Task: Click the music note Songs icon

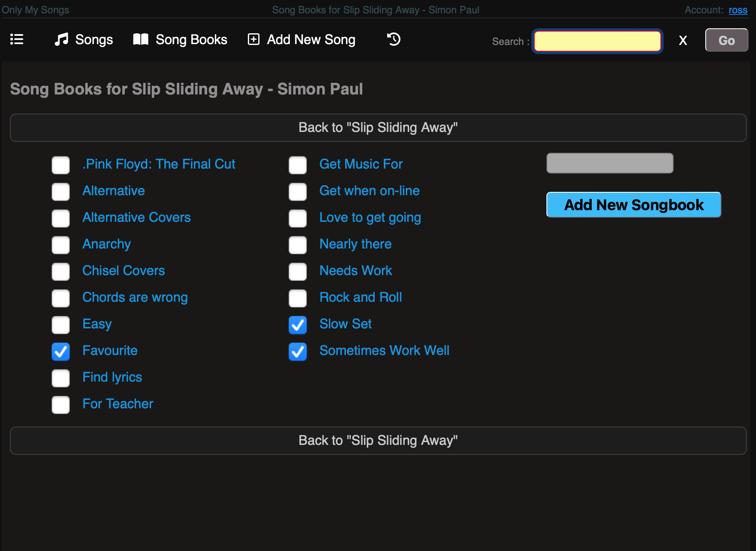Action: click(x=62, y=40)
